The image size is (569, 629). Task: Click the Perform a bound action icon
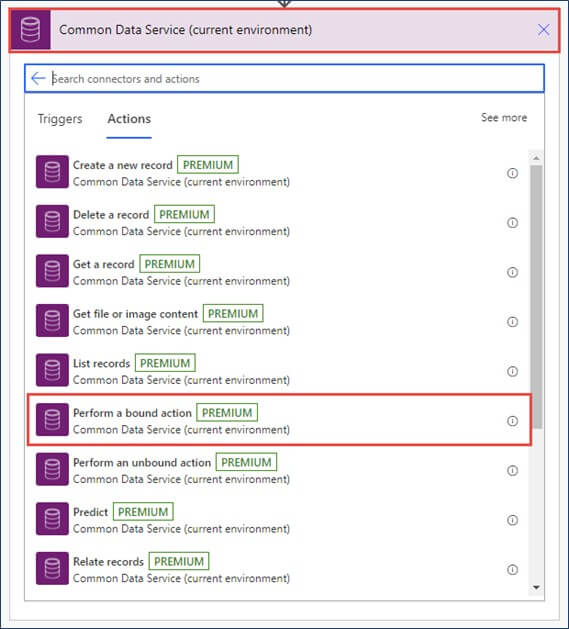[52, 420]
